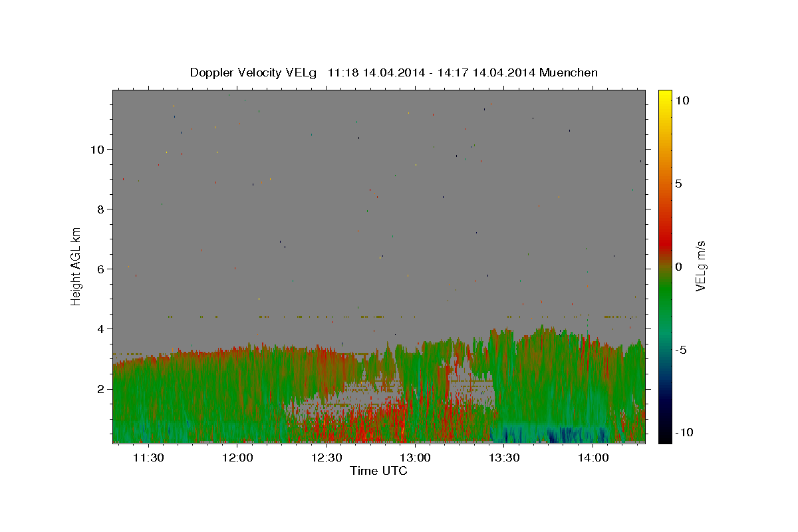Click the 'Time UTC' axis title
This screenshot has height=532, width=798.
(x=378, y=471)
